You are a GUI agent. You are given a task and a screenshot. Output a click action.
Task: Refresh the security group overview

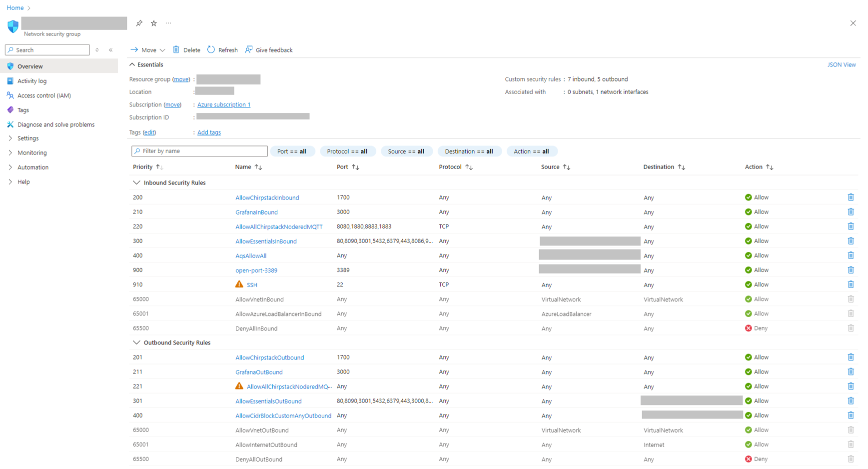pyautogui.click(x=222, y=50)
